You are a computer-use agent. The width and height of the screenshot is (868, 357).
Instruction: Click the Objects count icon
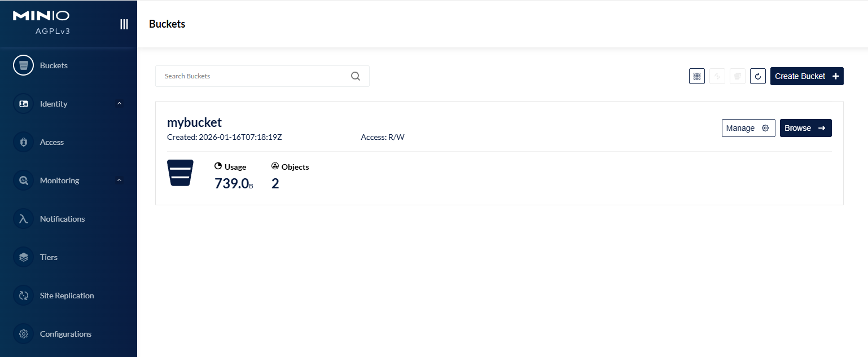click(275, 166)
